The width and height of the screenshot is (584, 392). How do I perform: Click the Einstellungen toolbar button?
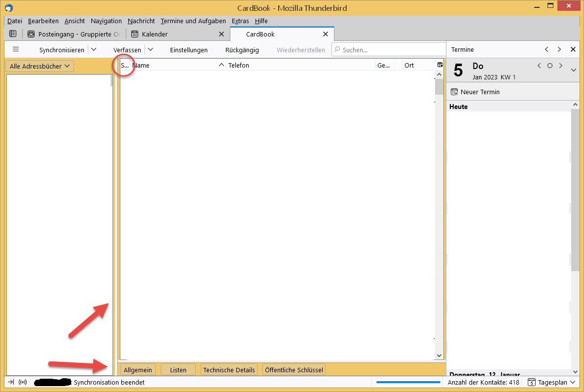(188, 50)
